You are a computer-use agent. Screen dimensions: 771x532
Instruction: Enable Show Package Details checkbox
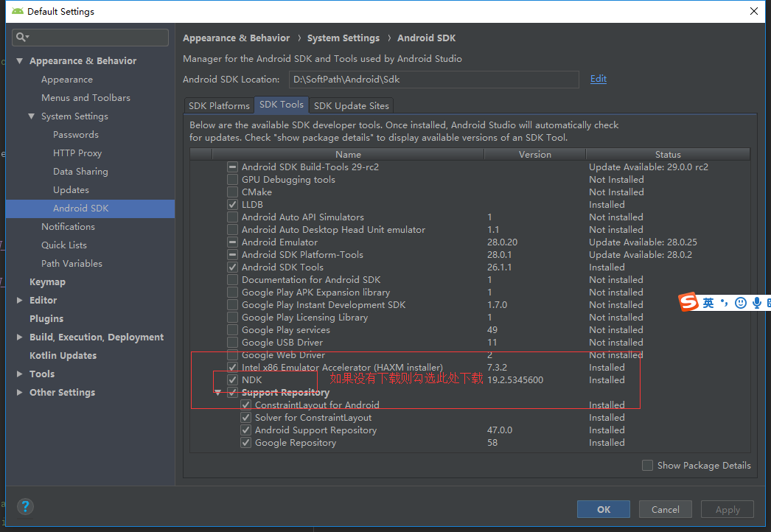[648, 465]
